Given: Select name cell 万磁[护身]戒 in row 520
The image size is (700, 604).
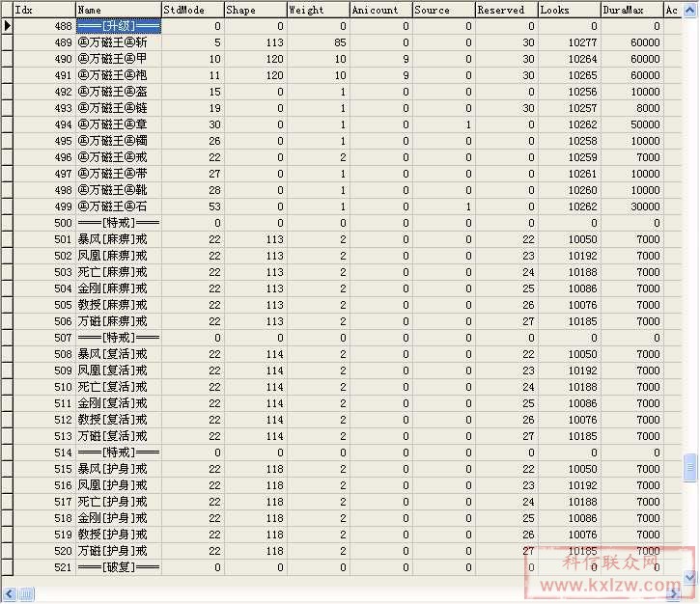Looking at the screenshot, I should pos(119,551).
